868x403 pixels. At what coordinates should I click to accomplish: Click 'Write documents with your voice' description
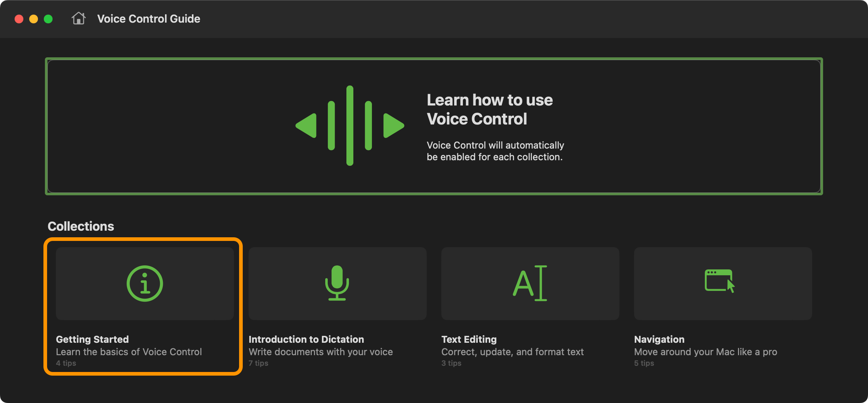tap(321, 352)
